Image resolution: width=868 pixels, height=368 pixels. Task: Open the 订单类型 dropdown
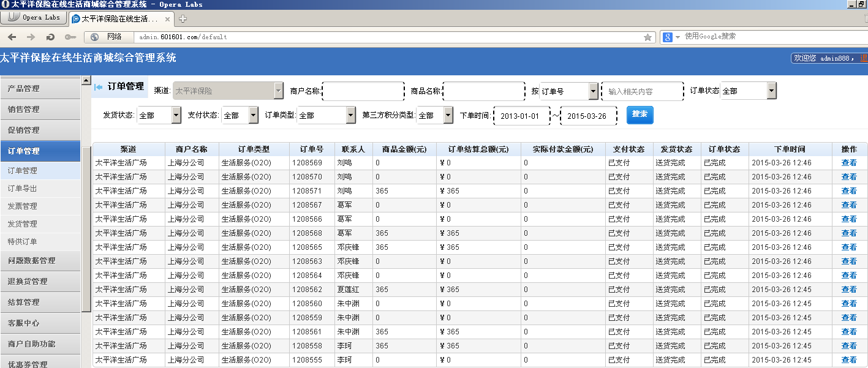pos(326,115)
